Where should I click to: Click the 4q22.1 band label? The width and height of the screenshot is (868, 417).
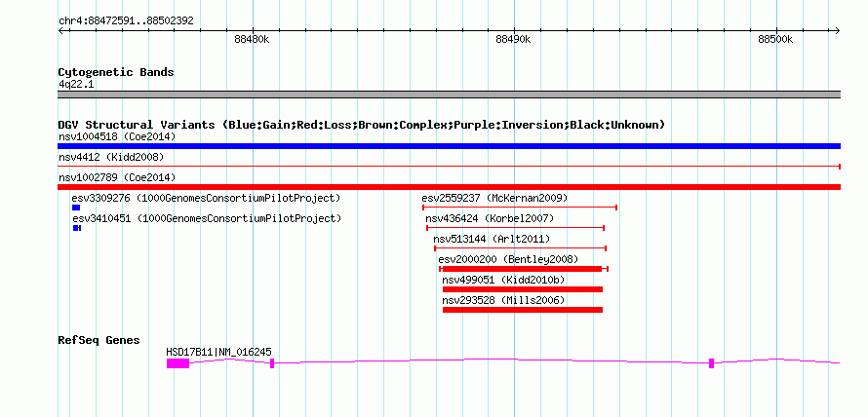(x=76, y=84)
